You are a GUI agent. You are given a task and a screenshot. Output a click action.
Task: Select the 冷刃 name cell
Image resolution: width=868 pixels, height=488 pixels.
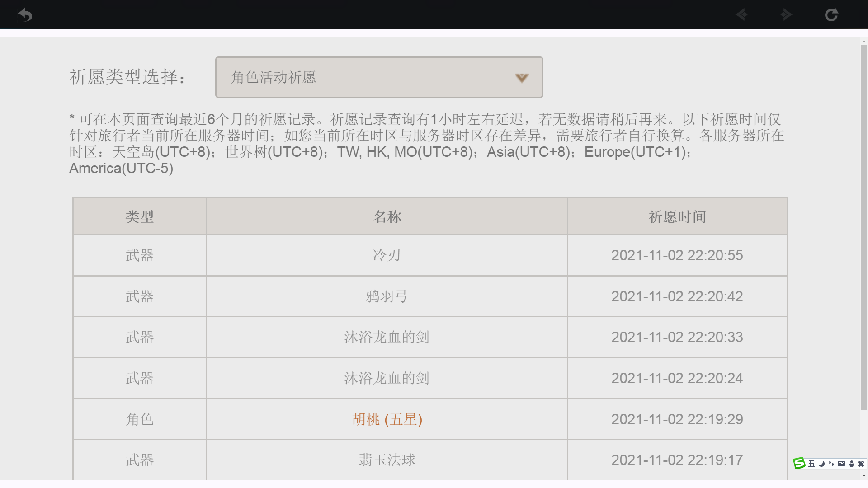pos(387,255)
